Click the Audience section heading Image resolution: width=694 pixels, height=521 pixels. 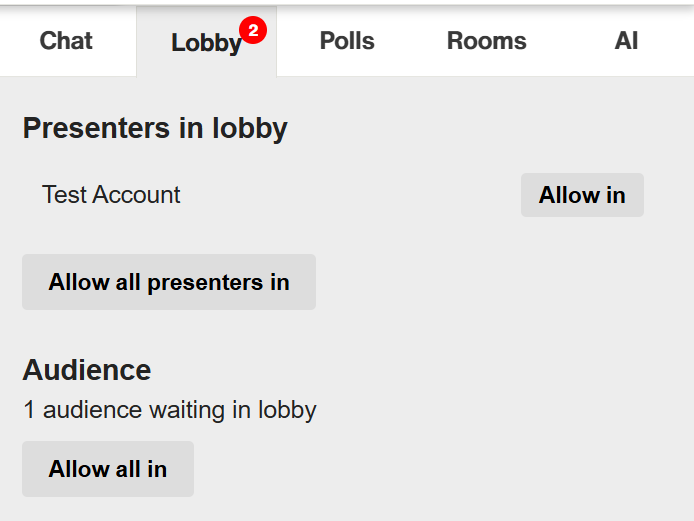pyautogui.click(x=87, y=370)
